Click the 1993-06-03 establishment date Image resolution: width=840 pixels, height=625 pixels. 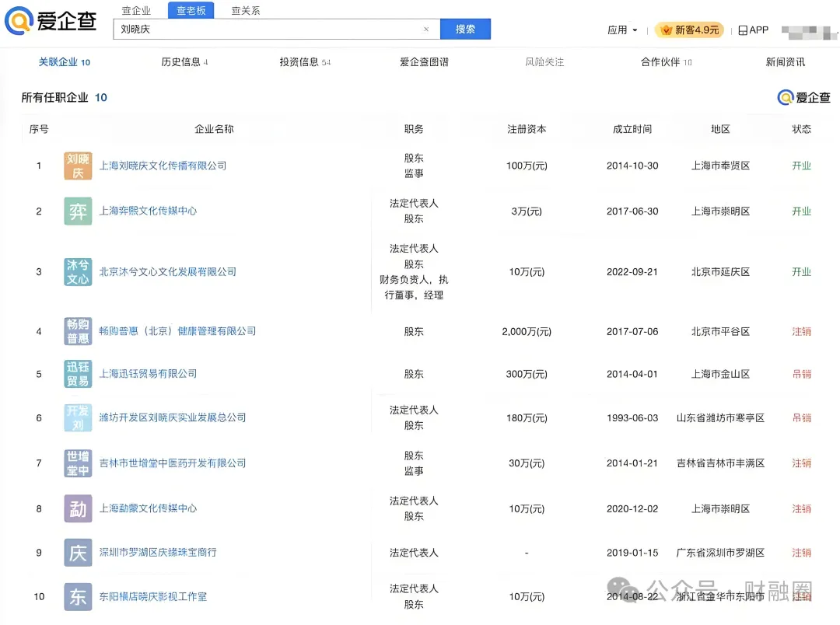click(632, 417)
